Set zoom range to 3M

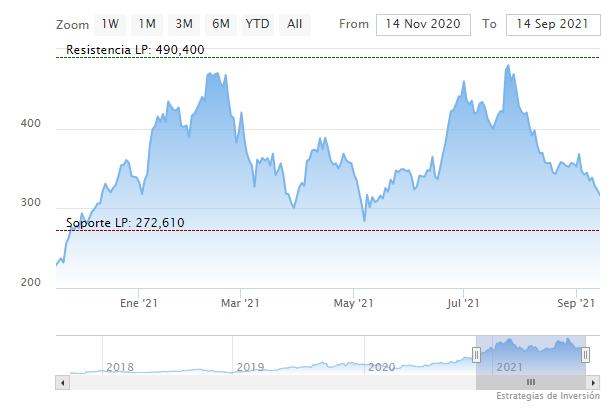click(x=184, y=23)
